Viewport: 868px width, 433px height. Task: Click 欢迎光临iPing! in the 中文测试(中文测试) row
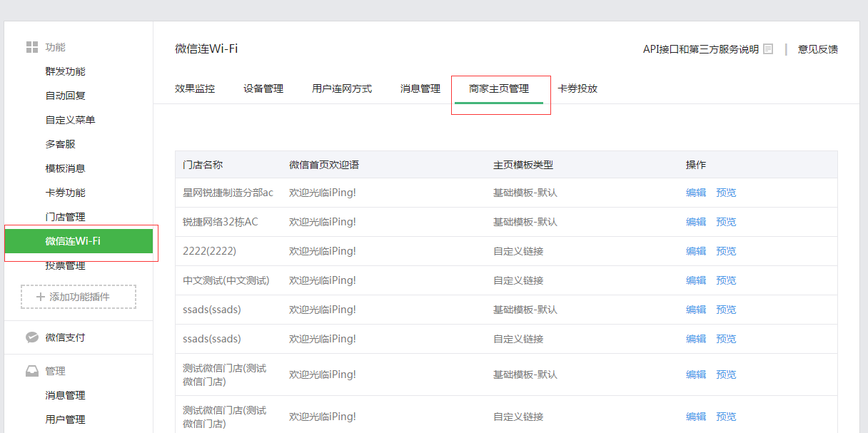click(323, 280)
